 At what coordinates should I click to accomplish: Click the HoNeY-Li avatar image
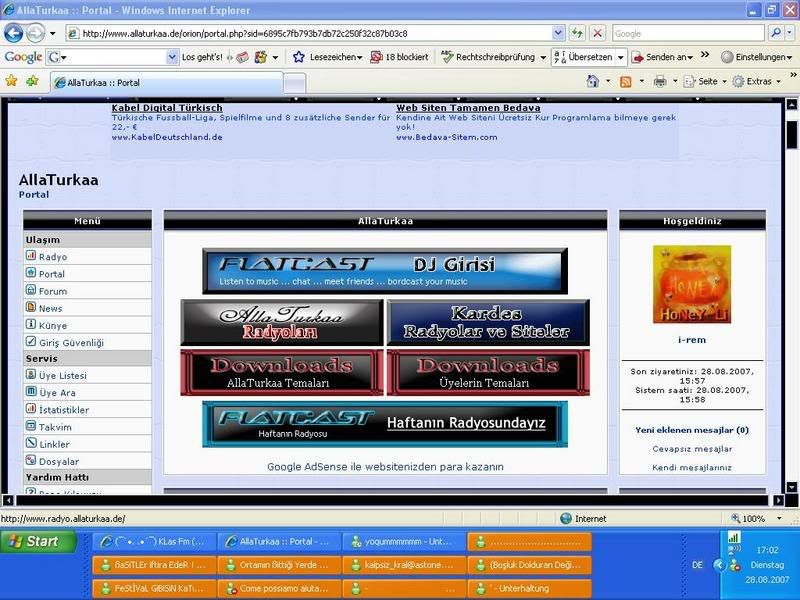tap(692, 284)
